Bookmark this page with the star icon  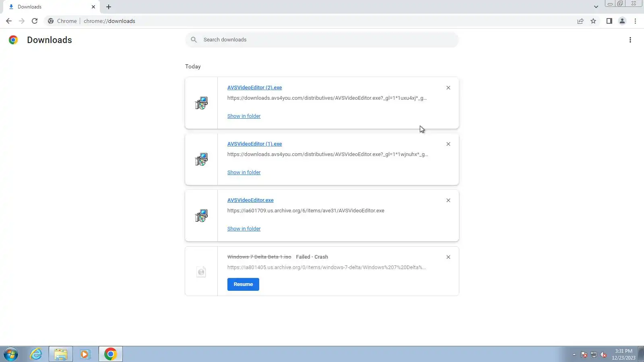click(593, 21)
